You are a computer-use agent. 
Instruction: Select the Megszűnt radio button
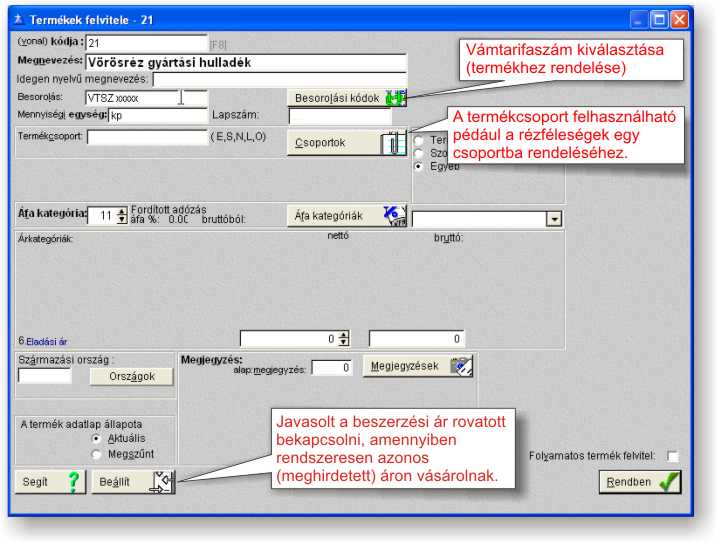pyautogui.click(x=96, y=454)
